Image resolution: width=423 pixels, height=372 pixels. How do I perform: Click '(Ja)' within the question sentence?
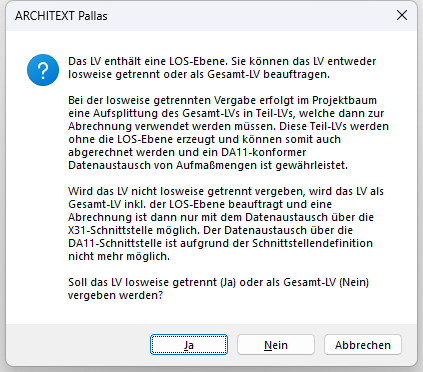pyautogui.click(x=228, y=282)
